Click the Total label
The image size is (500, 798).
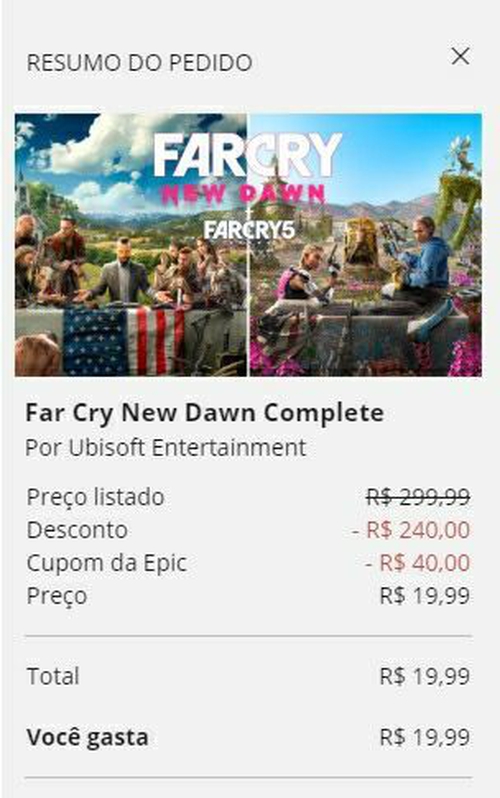click(x=53, y=676)
